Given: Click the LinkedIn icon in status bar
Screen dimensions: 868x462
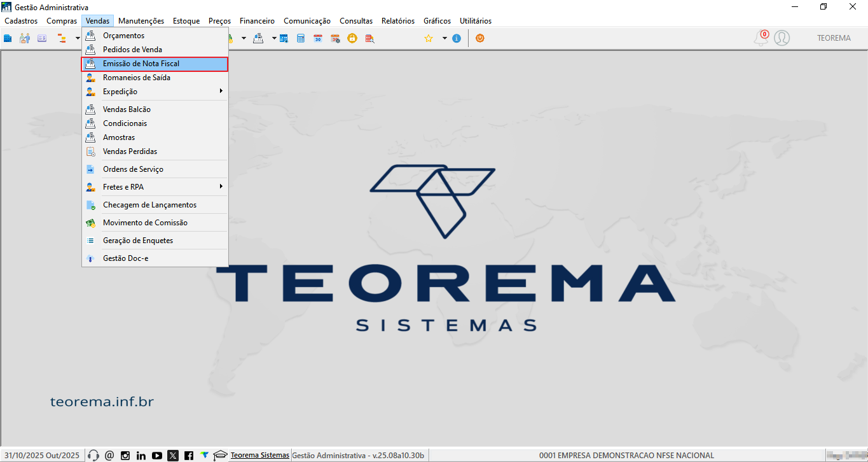Looking at the screenshot, I should pyautogui.click(x=141, y=456).
